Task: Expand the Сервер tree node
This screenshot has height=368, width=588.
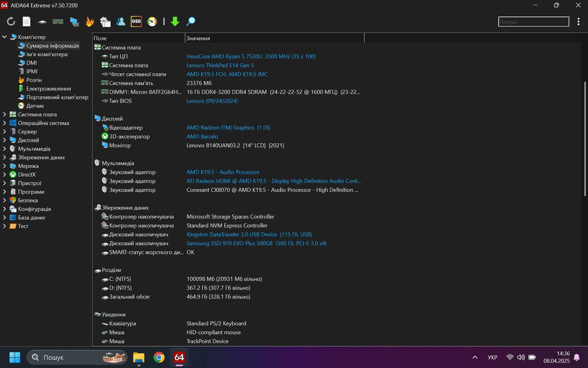Action: coord(4,131)
